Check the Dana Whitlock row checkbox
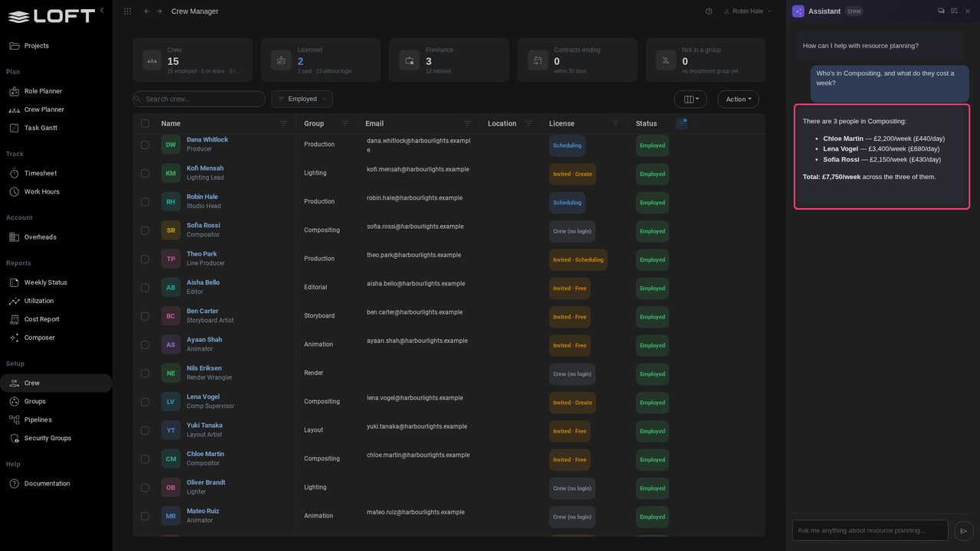The image size is (980, 551). click(145, 145)
